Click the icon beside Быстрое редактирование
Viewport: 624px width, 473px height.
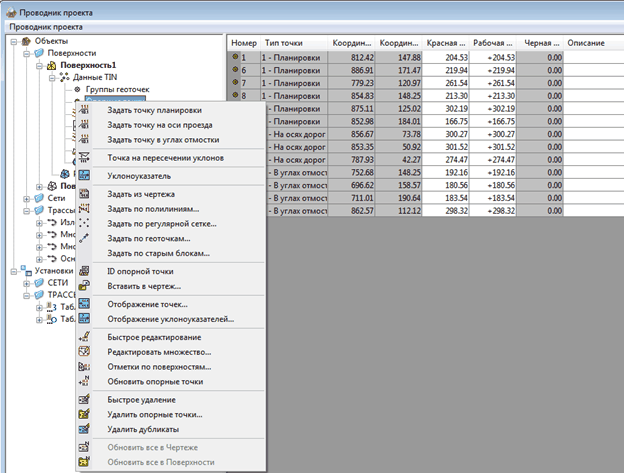tap(86, 337)
